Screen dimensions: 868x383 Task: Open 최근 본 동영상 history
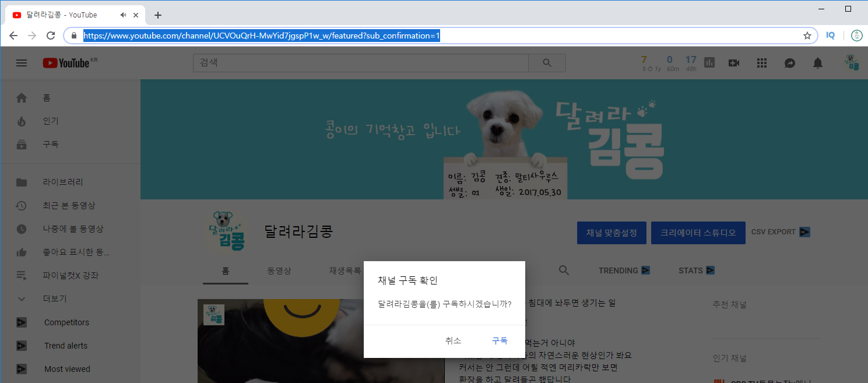70,206
